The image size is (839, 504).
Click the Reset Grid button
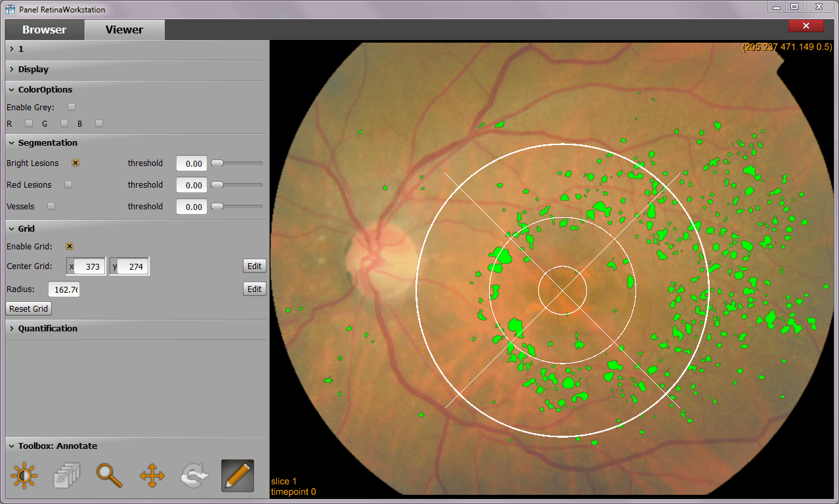pyautogui.click(x=28, y=309)
